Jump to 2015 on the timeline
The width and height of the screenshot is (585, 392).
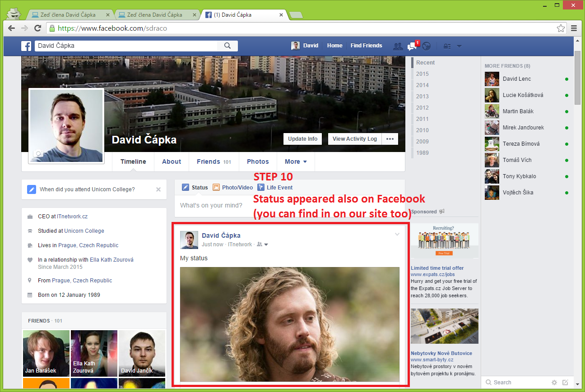click(422, 74)
